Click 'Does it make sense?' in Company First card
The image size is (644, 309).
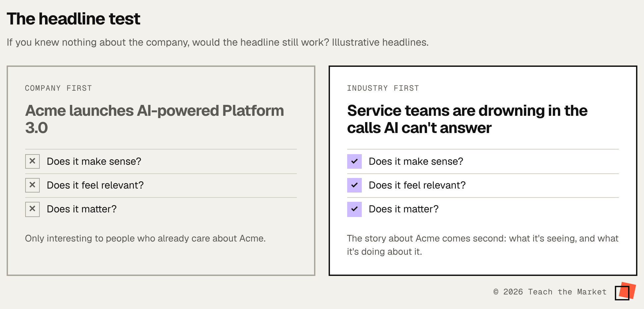[x=94, y=161]
